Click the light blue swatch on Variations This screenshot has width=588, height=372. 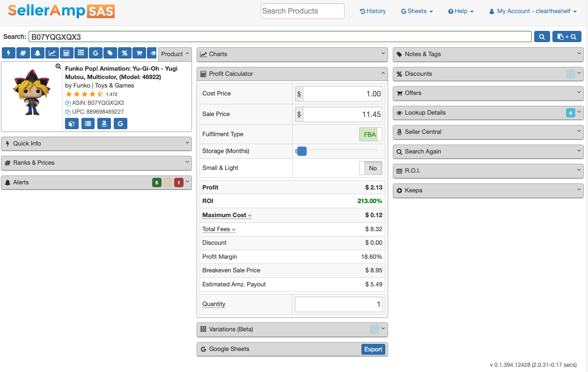pos(375,329)
